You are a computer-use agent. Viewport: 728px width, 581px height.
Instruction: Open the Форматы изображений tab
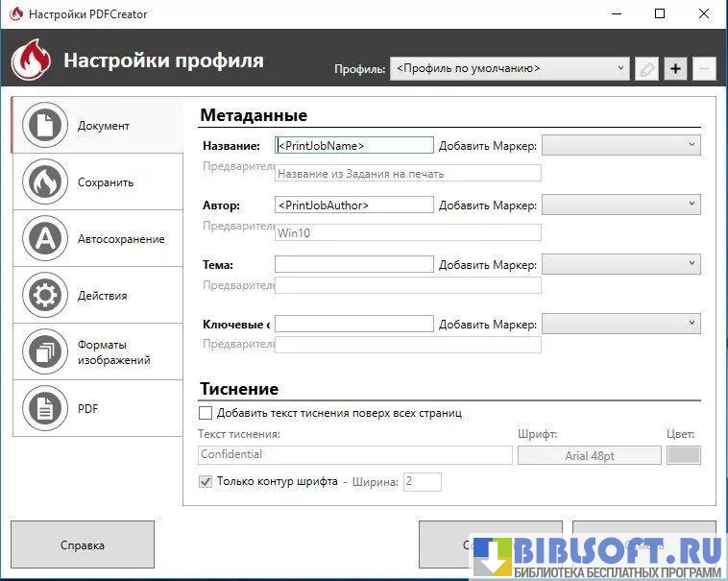tap(113, 352)
